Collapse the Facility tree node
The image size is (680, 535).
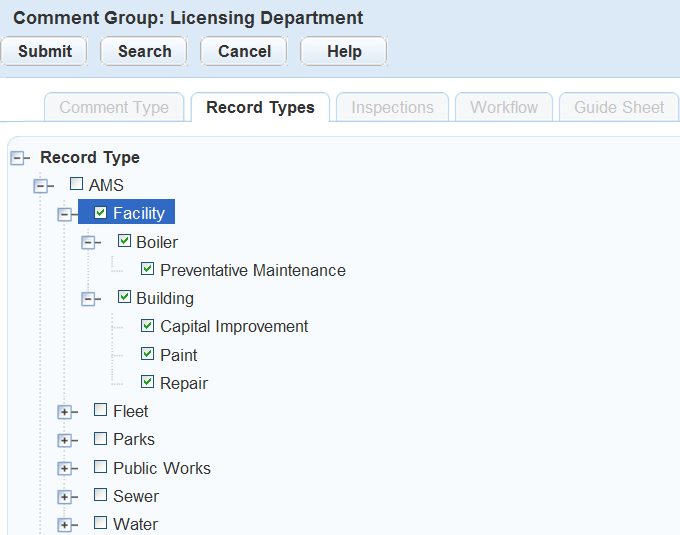[65, 214]
